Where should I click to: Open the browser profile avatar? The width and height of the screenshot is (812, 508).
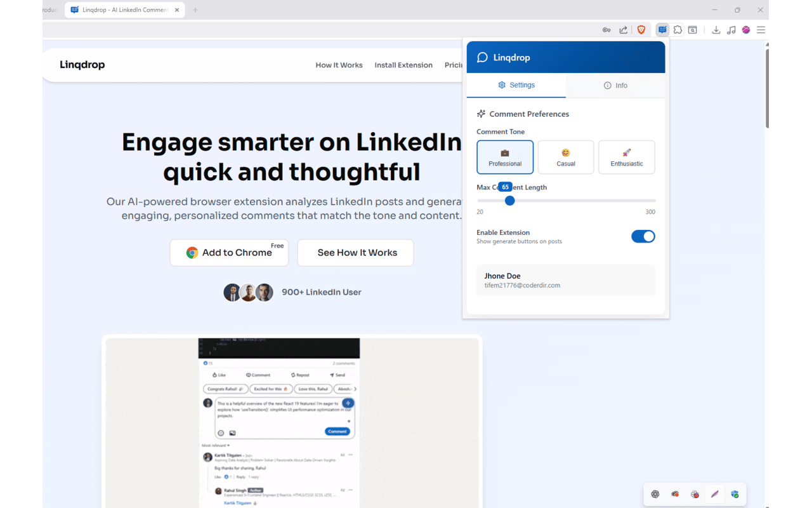click(x=746, y=30)
